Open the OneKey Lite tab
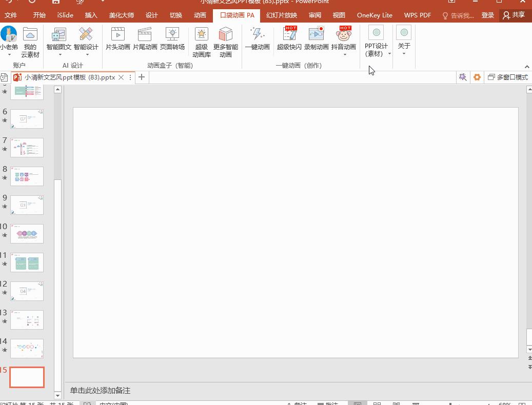 (x=374, y=15)
